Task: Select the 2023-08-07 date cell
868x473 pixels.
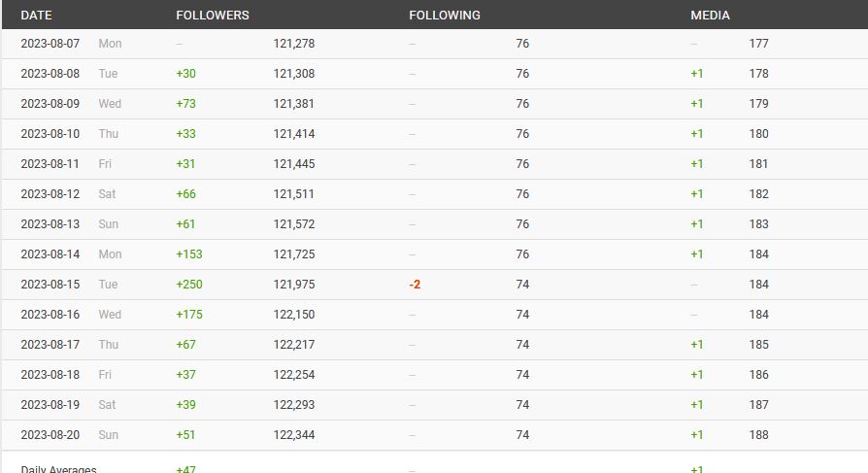Action: tap(50, 44)
